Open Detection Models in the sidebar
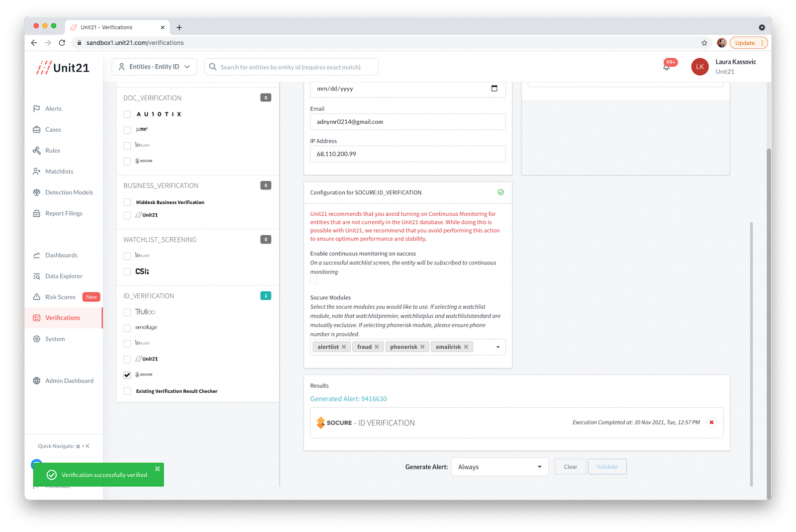This screenshot has height=532, width=796. (69, 192)
